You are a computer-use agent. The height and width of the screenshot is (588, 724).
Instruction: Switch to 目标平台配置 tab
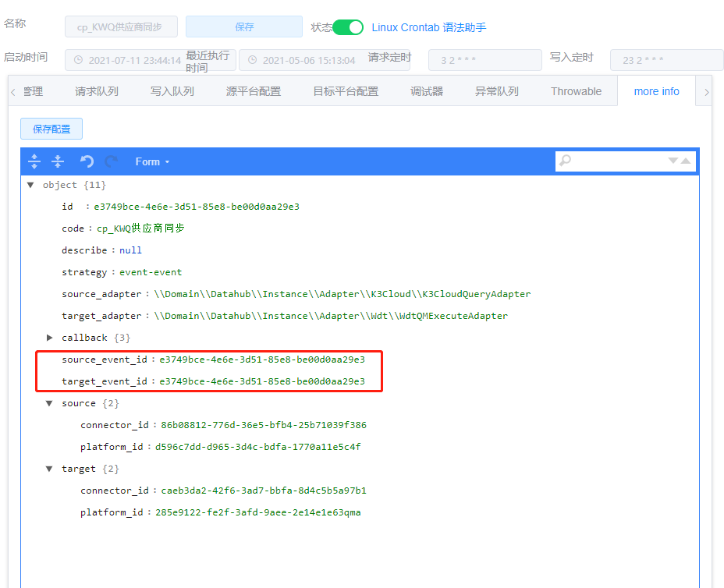pyautogui.click(x=346, y=91)
